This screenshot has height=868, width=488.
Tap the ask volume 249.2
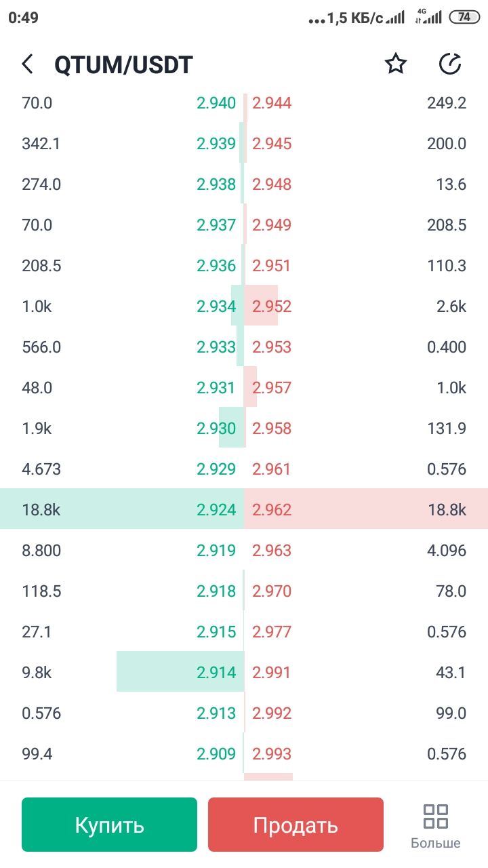coord(447,103)
